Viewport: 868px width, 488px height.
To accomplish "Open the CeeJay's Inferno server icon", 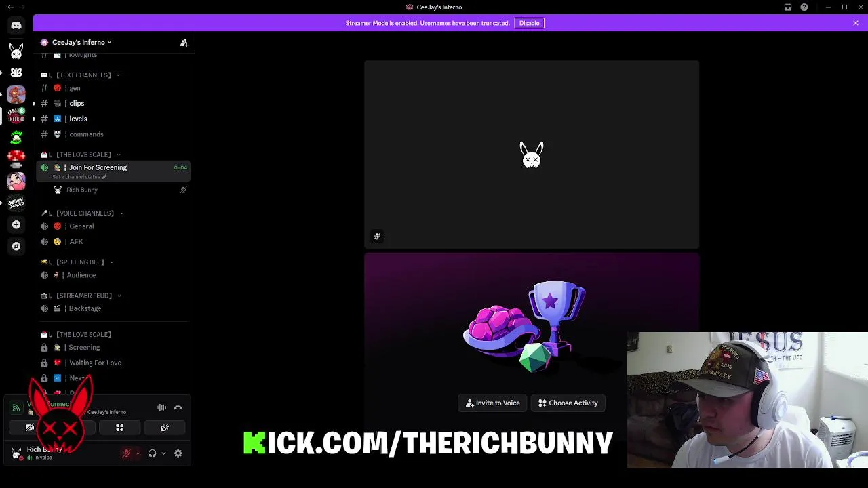I will (x=16, y=115).
